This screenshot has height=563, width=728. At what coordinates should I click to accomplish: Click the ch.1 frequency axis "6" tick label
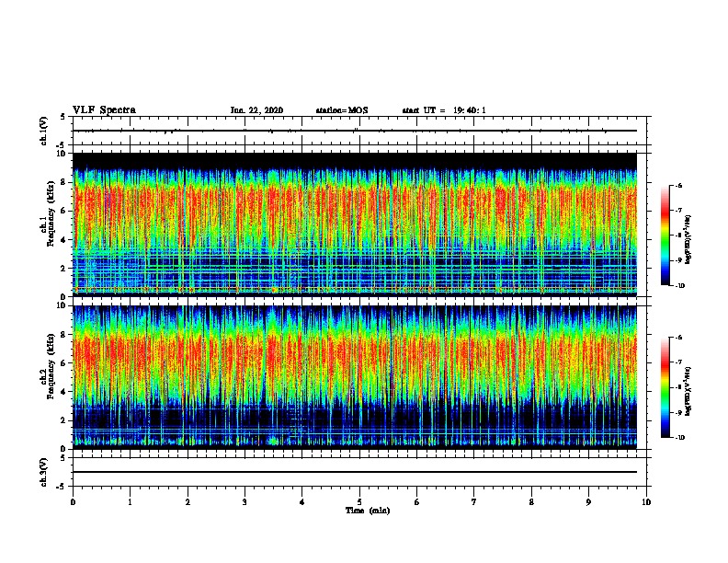(x=65, y=211)
